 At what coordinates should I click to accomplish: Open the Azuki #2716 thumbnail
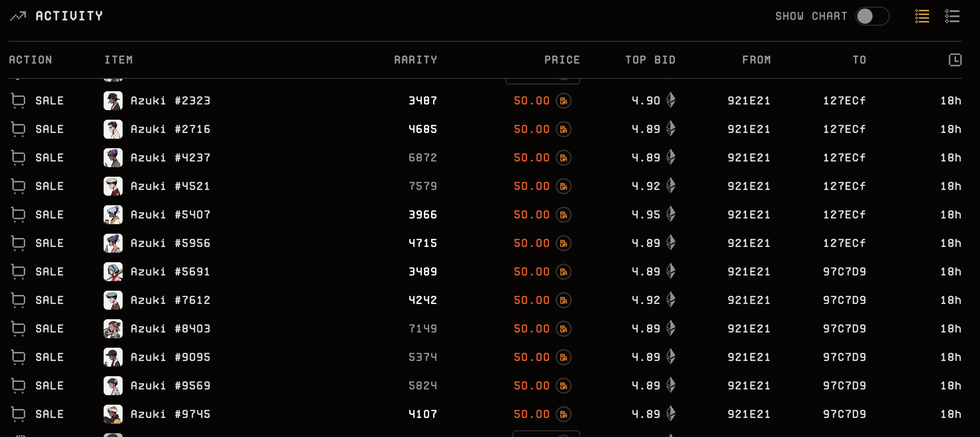tap(113, 129)
